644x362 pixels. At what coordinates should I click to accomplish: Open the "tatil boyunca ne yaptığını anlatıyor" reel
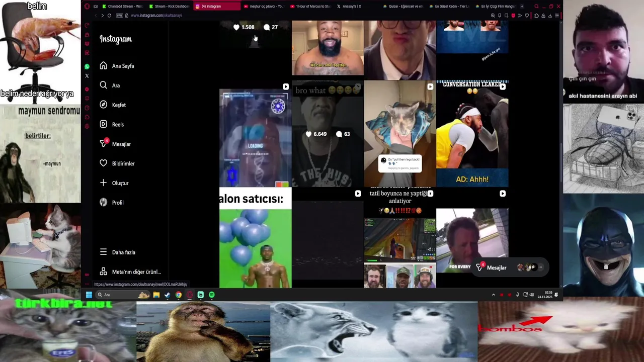pos(400,238)
